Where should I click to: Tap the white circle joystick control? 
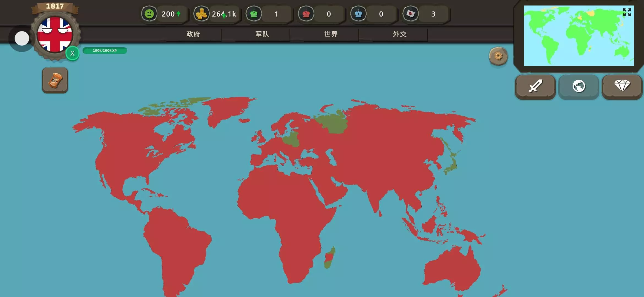[22, 38]
